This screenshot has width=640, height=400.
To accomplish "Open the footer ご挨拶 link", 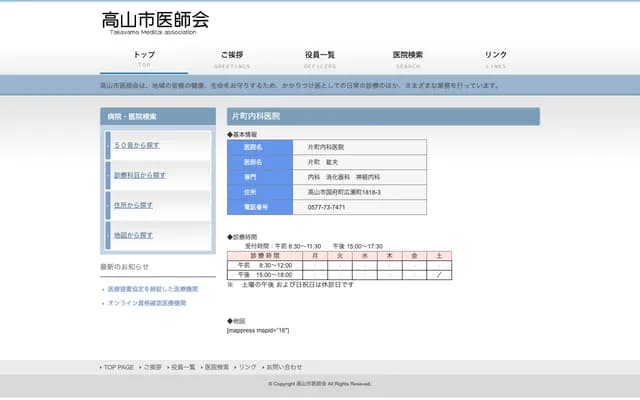I will pos(152,367).
